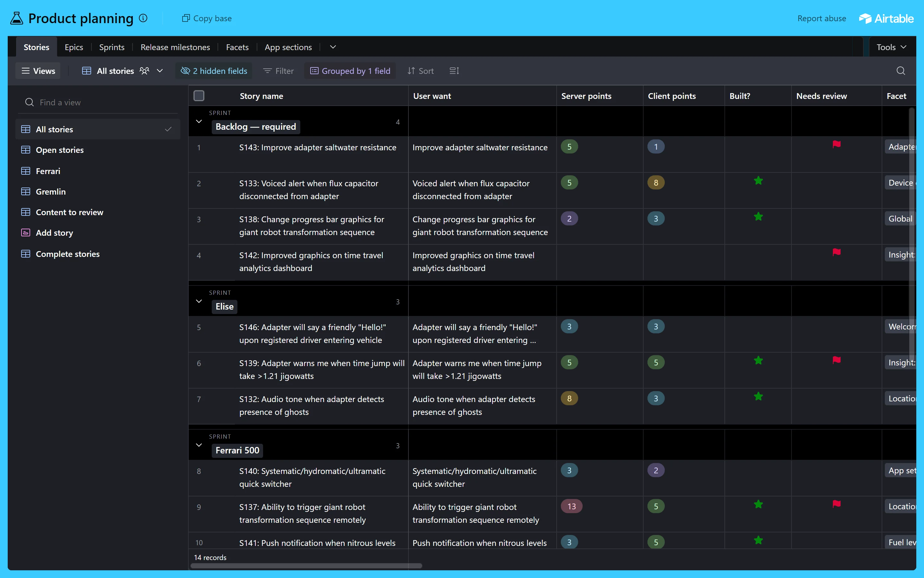Switch to the Sprints tab

click(x=112, y=47)
